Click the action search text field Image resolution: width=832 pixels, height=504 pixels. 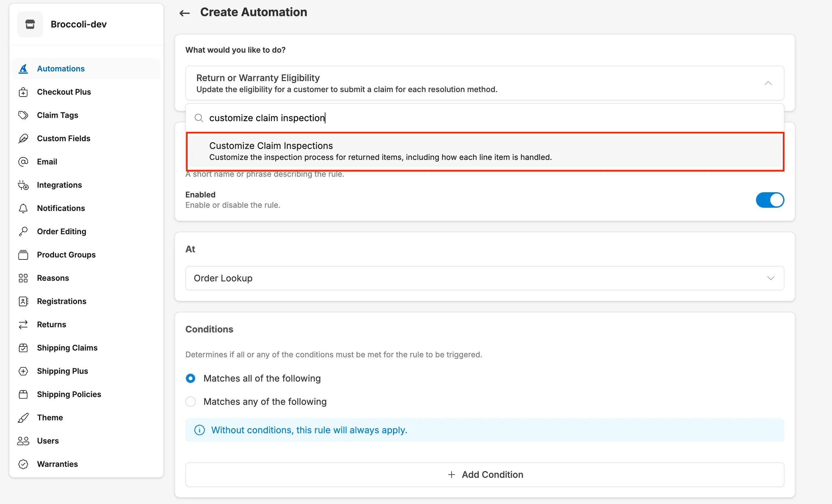tap(473, 118)
